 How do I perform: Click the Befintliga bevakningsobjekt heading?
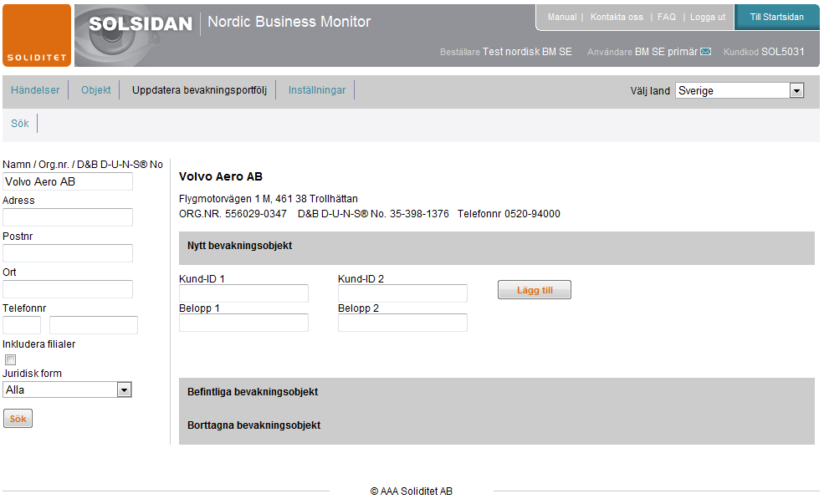coord(253,392)
